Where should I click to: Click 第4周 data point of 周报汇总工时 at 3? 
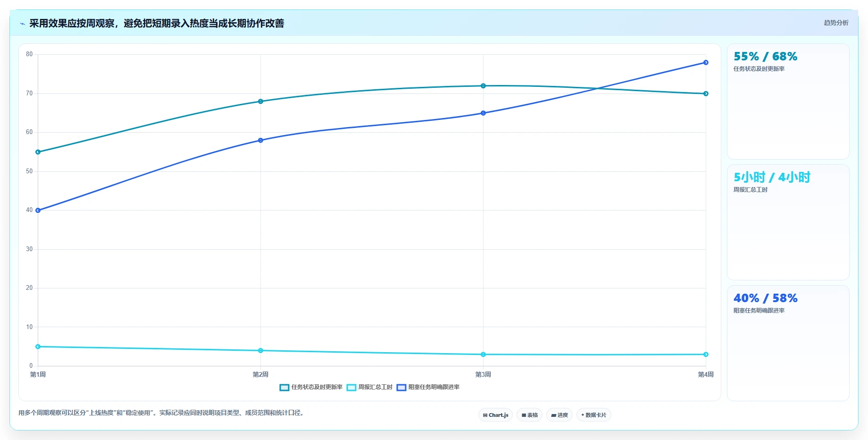coord(706,355)
